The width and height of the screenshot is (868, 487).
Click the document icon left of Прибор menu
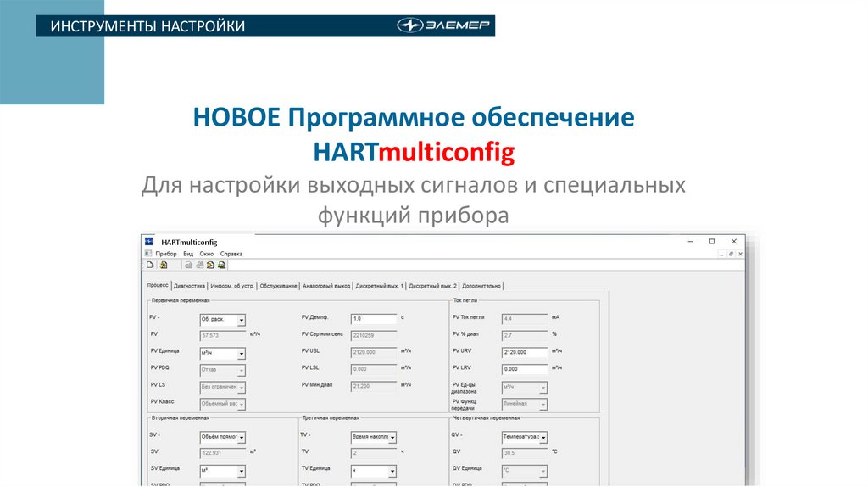pyautogui.click(x=148, y=253)
